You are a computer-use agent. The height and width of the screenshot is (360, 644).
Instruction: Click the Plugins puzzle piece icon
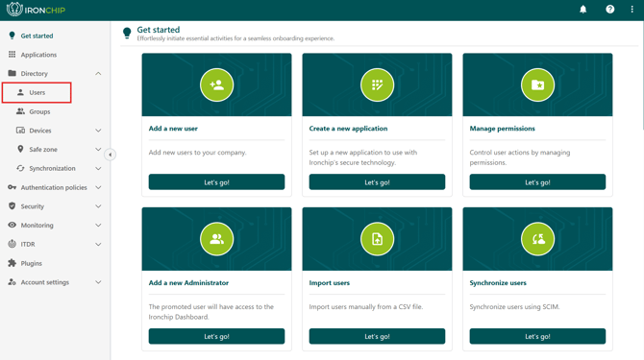[12, 263]
